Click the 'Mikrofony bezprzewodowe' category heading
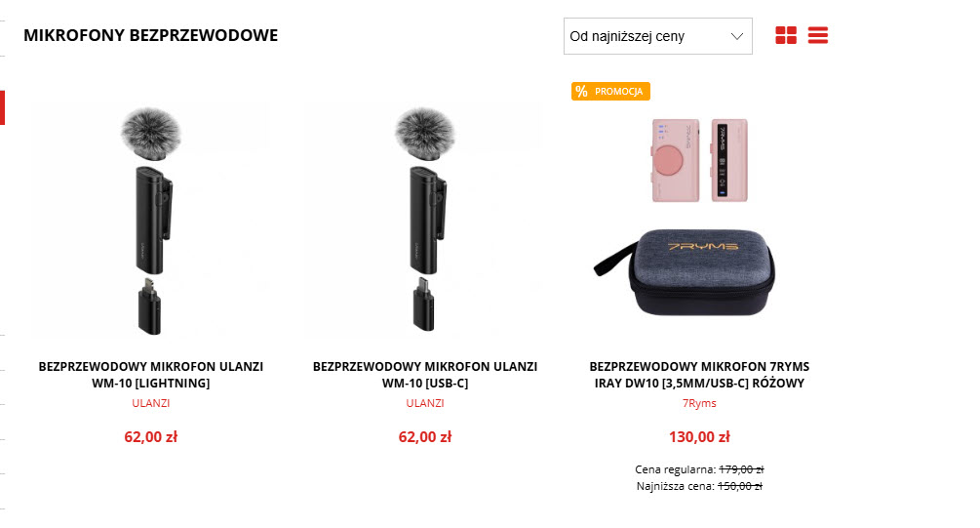The height and width of the screenshot is (528, 980). tap(150, 36)
